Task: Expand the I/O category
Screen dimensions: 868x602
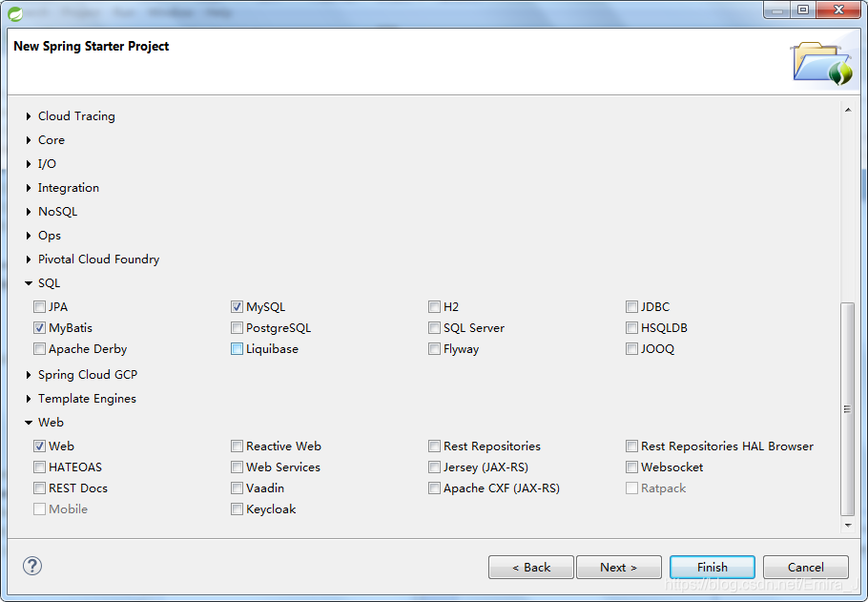Action: [x=29, y=164]
